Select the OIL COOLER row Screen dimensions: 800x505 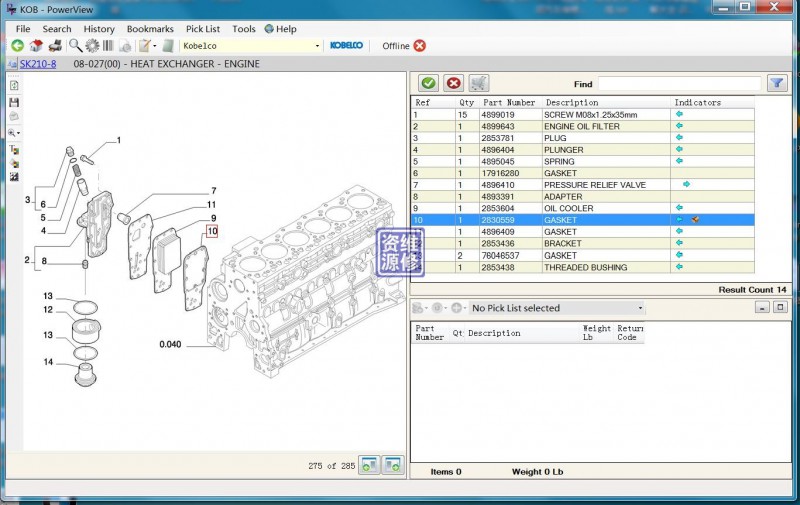[x=583, y=209]
